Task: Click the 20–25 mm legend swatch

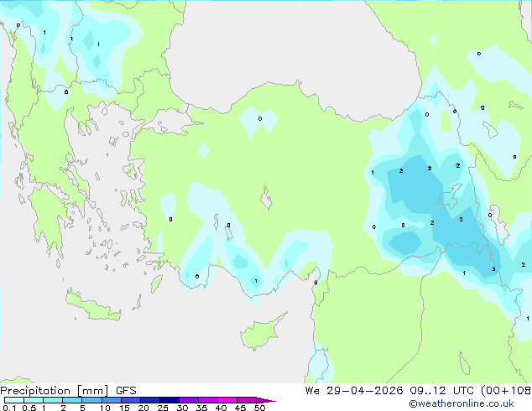Action: click(x=149, y=400)
